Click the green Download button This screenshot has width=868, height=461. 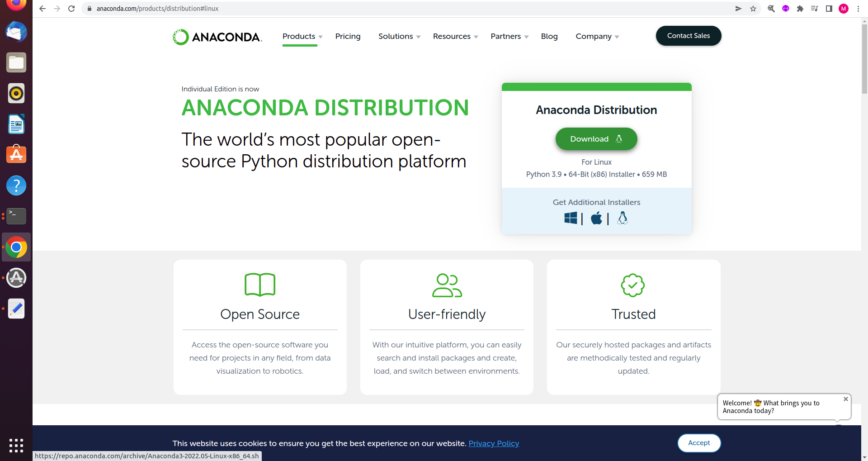coord(596,139)
